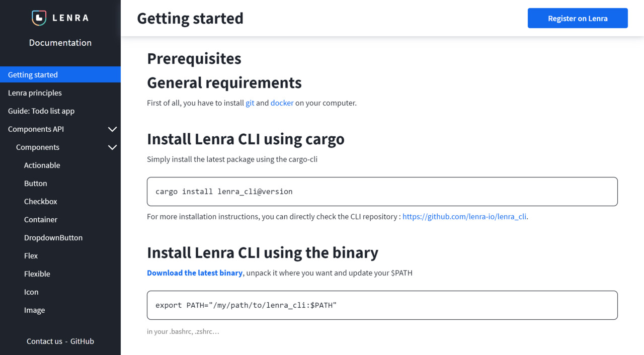Click Install Lenra CLI using cargo heading
Viewport: 644px width, 355px height.
(246, 139)
